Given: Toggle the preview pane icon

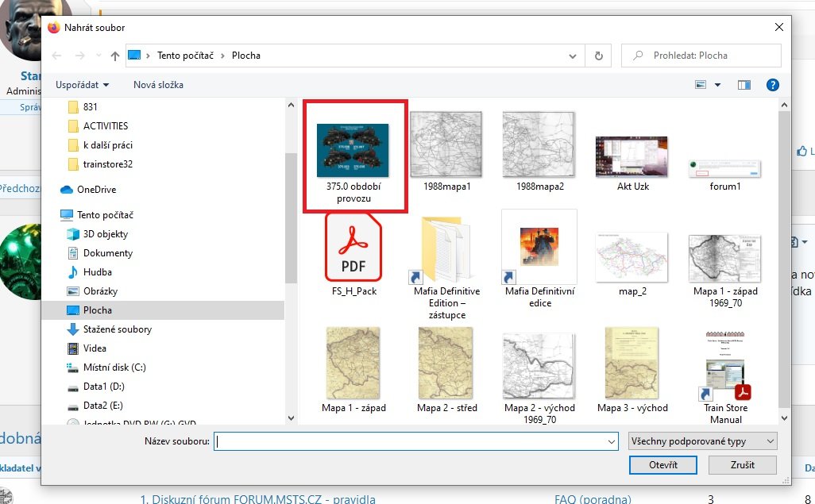Looking at the screenshot, I should pos(744,85).
